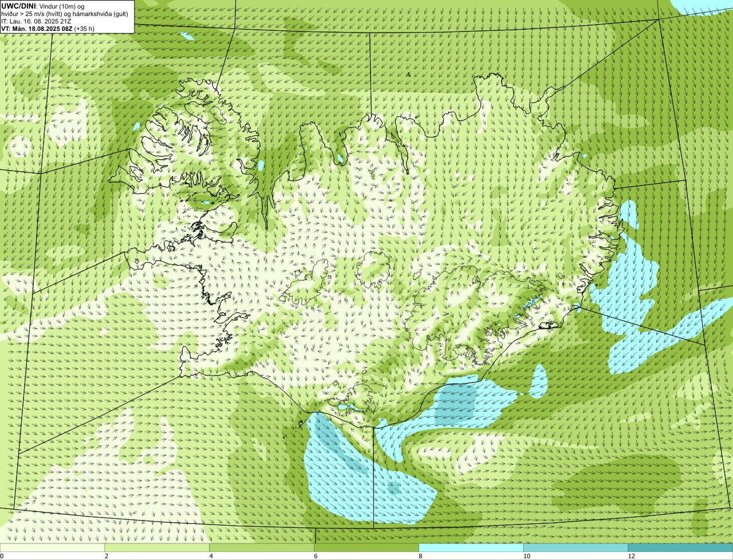Click the "IT: Lau. 16. 08. 2025 21Z" line
This screenshot has height=560, width=733.
(37, 21)
